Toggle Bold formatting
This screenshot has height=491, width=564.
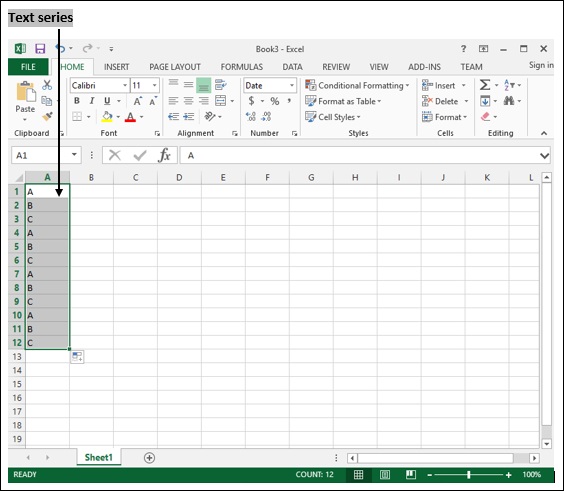pyautogui.click(x=77, y=101)
